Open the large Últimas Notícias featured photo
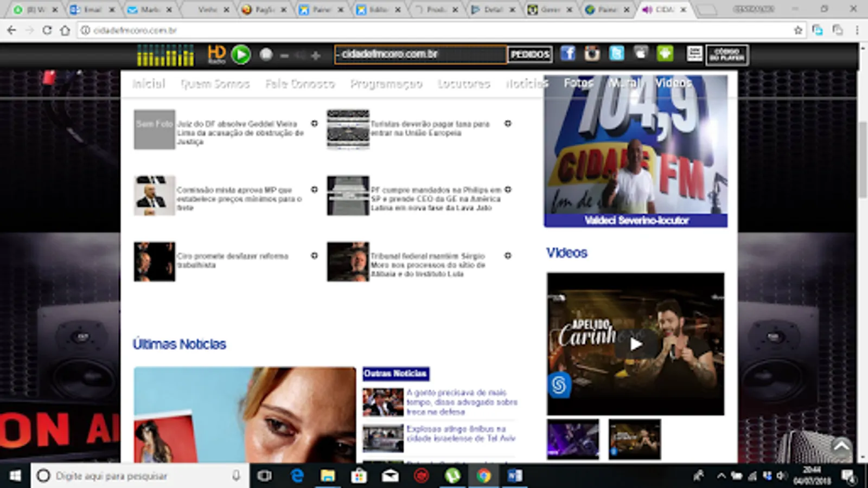This screenshot has height=488, width=868. pyautogui.click(x=245, y=415)
